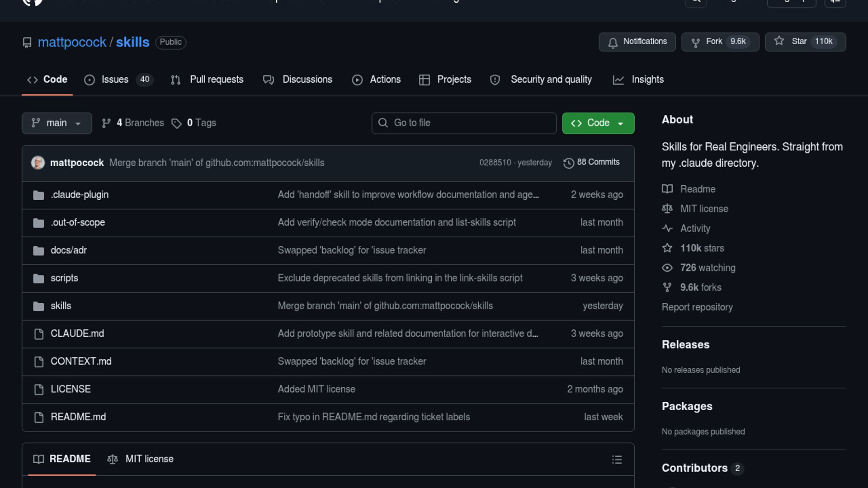This screenshot has height=488, width=868.
Task: Star the skills repository
Action: [x=805, y=42]
